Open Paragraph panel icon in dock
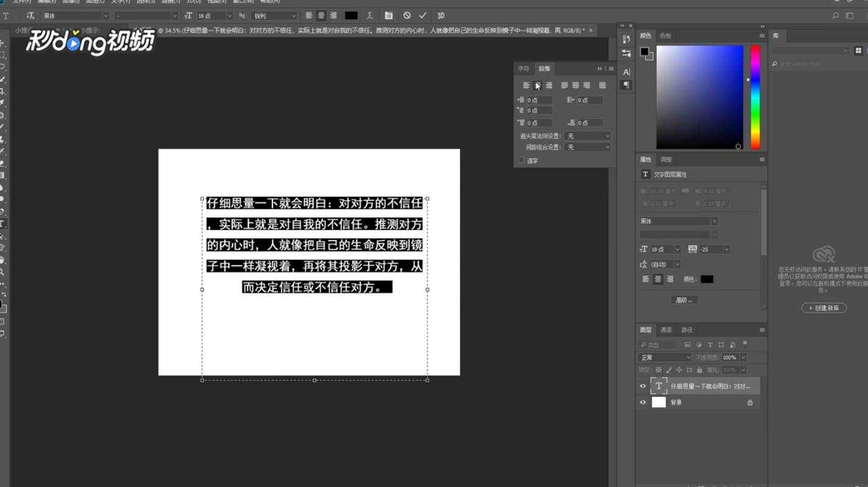868x487 pixels. (x=627, y=86)
